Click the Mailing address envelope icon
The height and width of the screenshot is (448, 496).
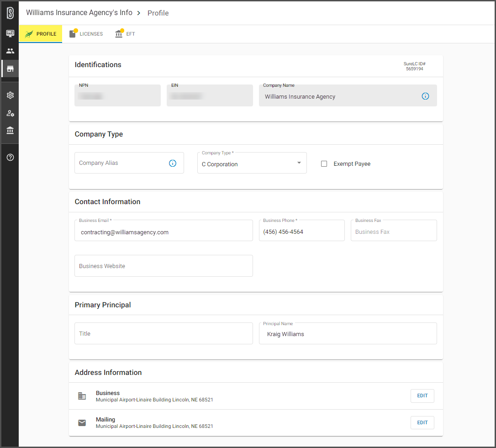(x=82, y=423)
